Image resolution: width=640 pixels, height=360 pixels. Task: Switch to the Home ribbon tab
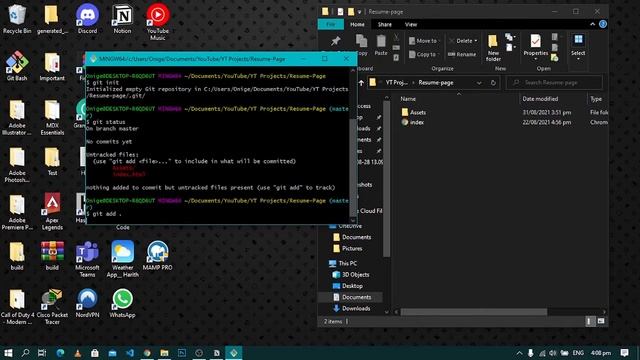click(357, 24)
